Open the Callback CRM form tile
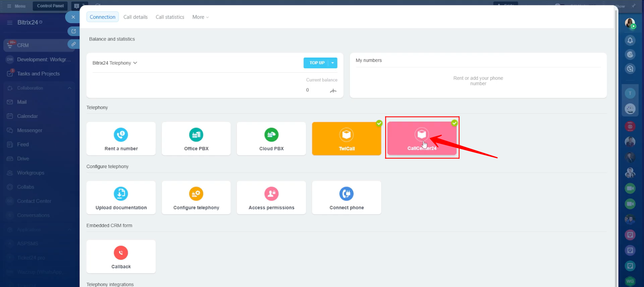 pos(121,257)
